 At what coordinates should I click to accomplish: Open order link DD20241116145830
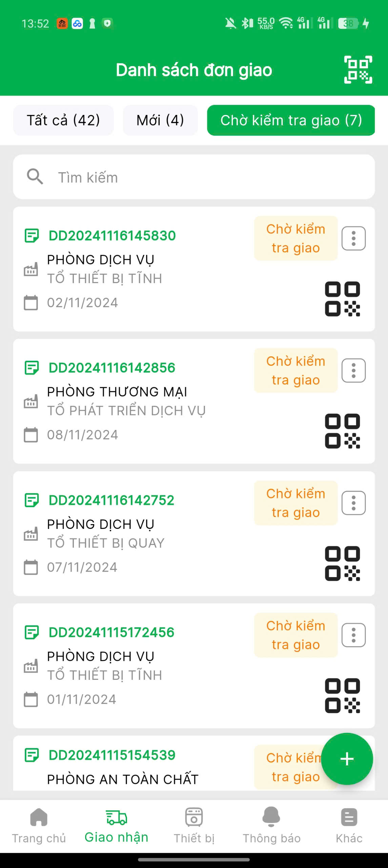(x=112, y=236)
